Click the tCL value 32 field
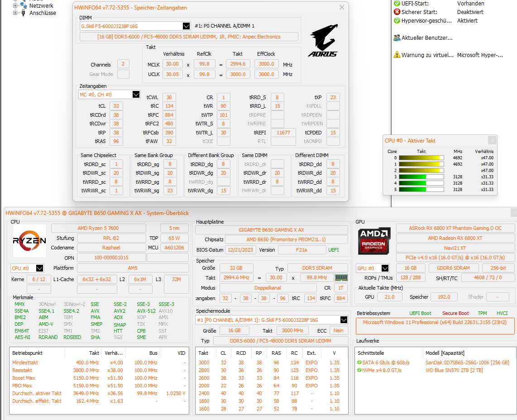 [116, 106]
